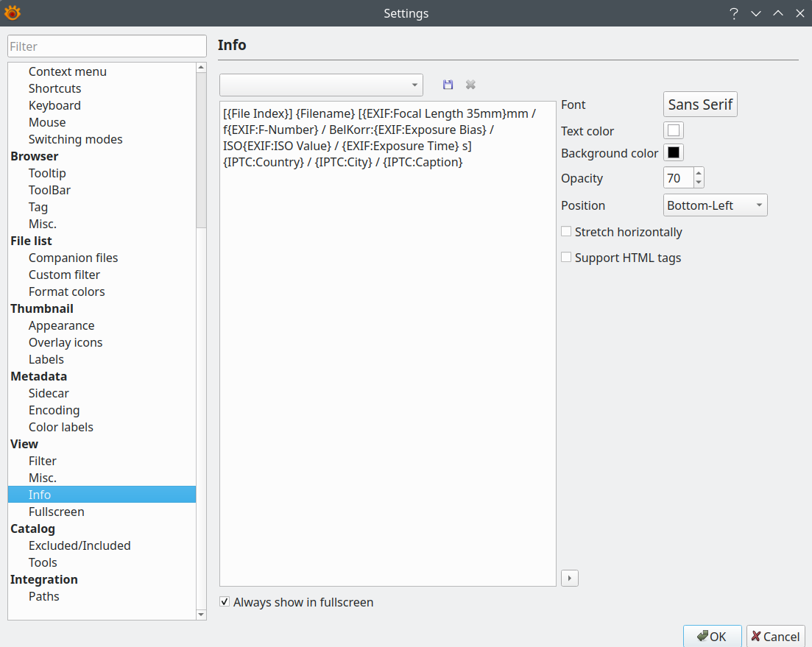812x647 pixels.
Task: Click the help question mark icon
Action: pos(733,13)
